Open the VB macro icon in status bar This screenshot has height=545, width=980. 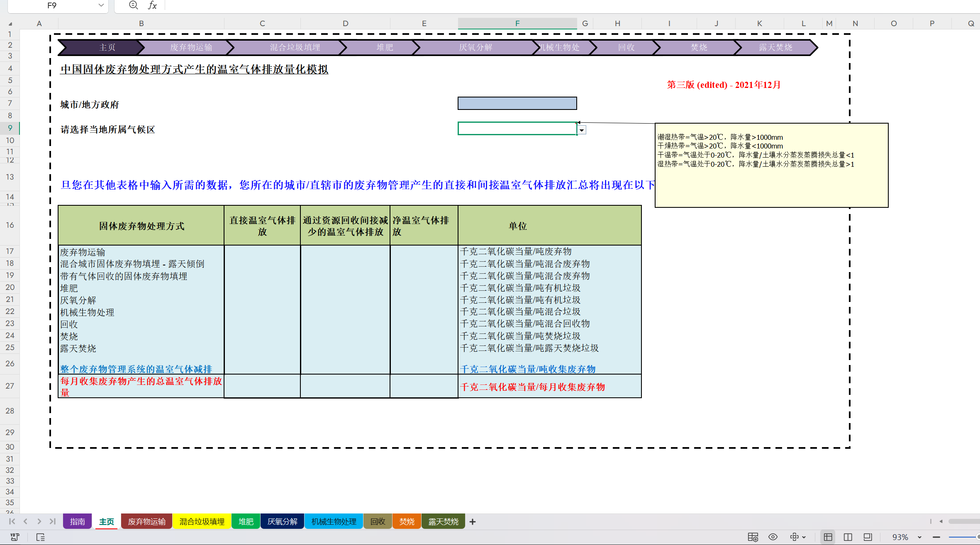(15, 537)
